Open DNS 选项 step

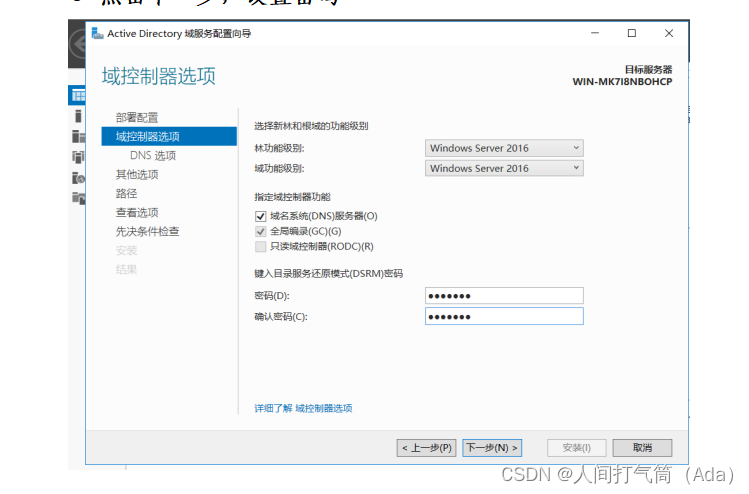153,155
